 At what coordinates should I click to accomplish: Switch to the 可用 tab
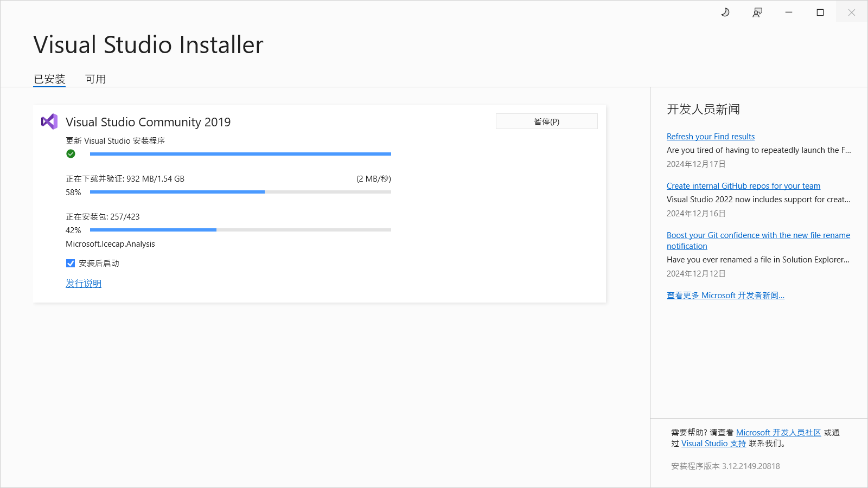[95, 79]
